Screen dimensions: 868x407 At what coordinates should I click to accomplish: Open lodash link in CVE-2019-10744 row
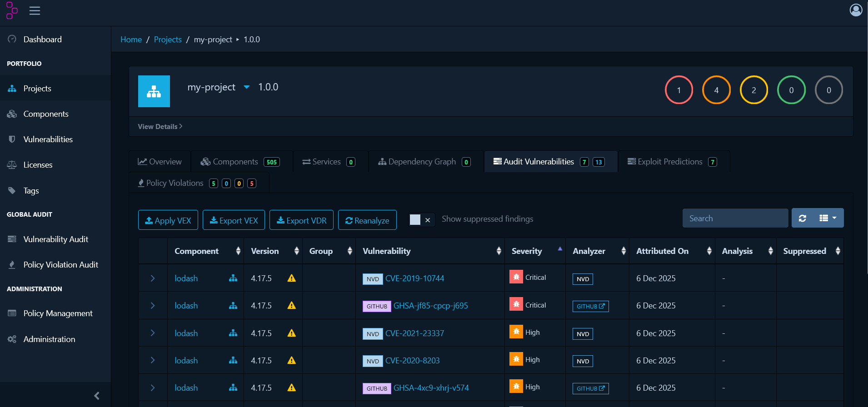click(x=186, y=278)
